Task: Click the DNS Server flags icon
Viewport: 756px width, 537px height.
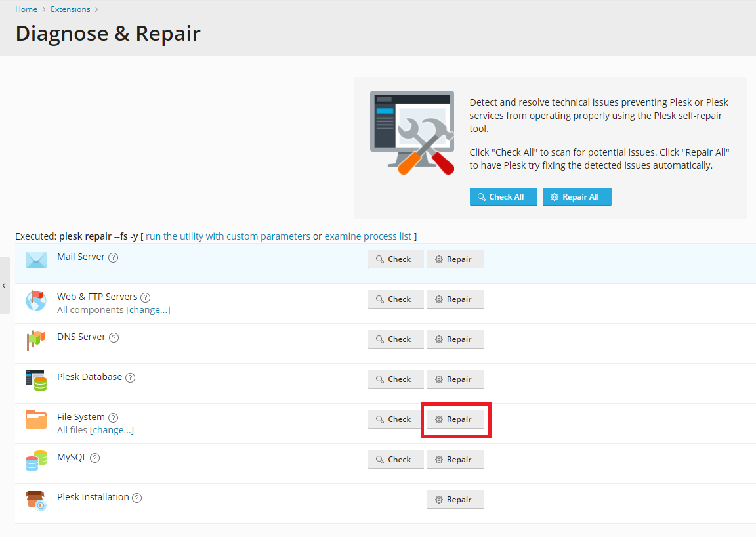Action: click(x=36, y=340)
